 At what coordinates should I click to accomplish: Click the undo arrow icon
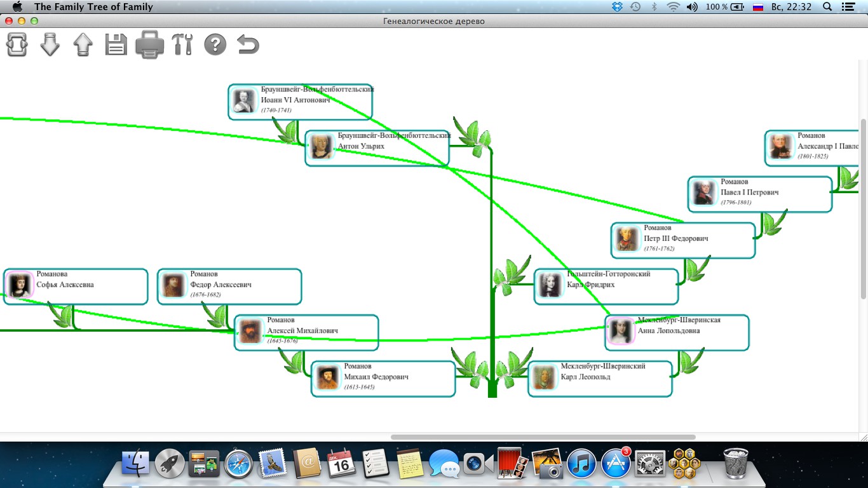point(248,44)
